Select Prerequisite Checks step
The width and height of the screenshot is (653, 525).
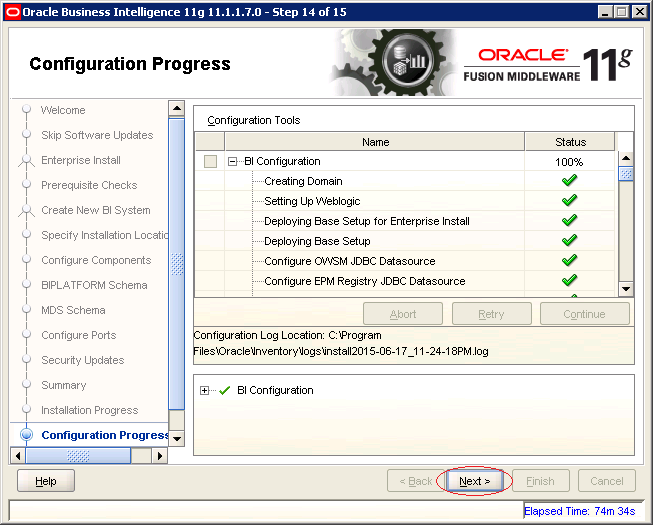89,185
